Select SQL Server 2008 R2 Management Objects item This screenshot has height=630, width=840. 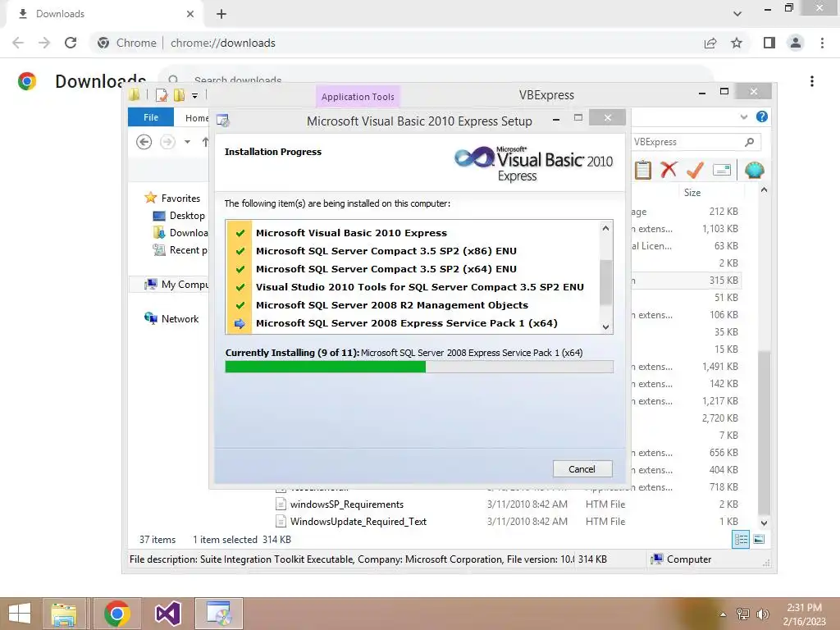pos(391,305)
